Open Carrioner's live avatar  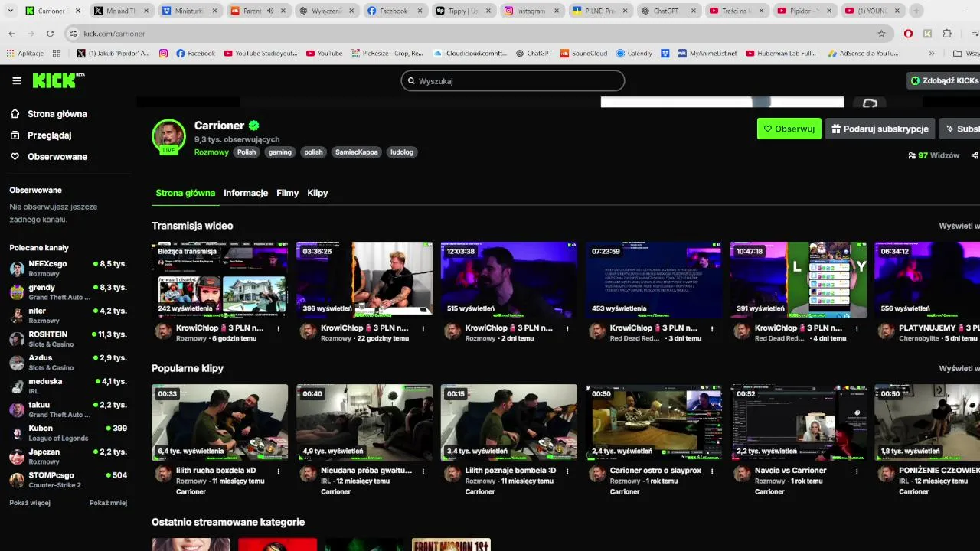168,136
